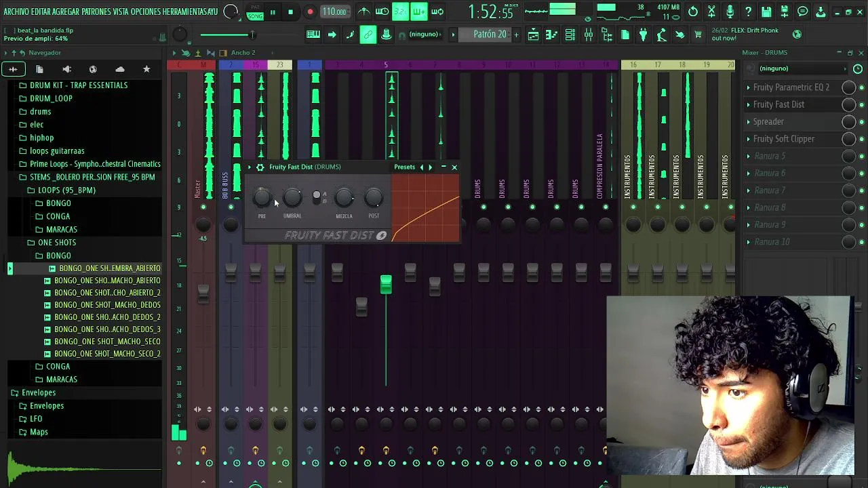Add new pattern with plus button
The image size is (868, 488).
(x=516, y=35)
